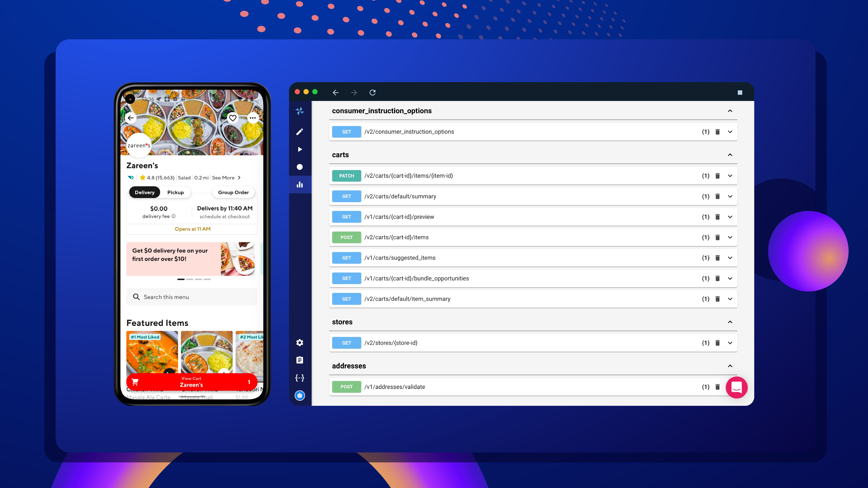Expand the /v2/carts/default/summary row
The width and height of the screenshot is (868, 488).
coord(730,196)
